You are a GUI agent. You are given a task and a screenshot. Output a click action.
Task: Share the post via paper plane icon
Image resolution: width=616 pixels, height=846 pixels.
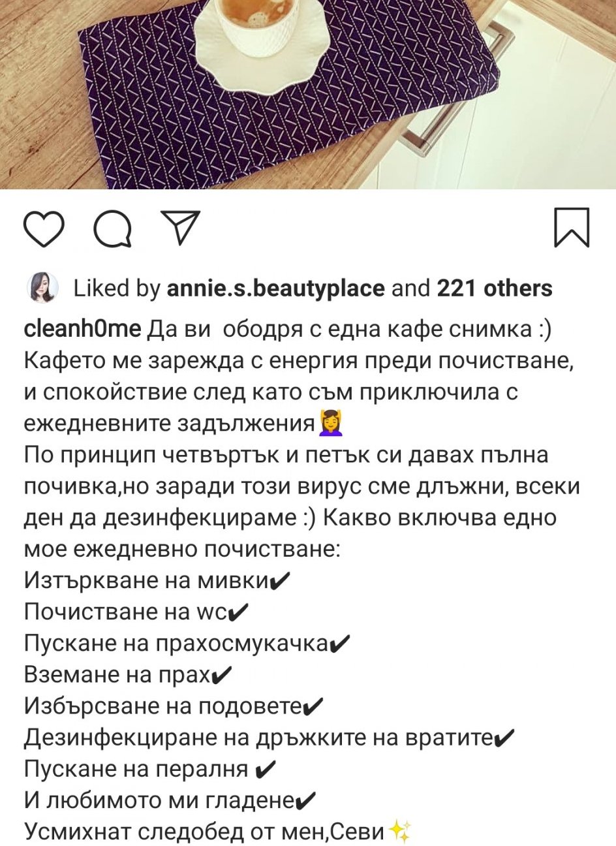[x=179, y=227]
